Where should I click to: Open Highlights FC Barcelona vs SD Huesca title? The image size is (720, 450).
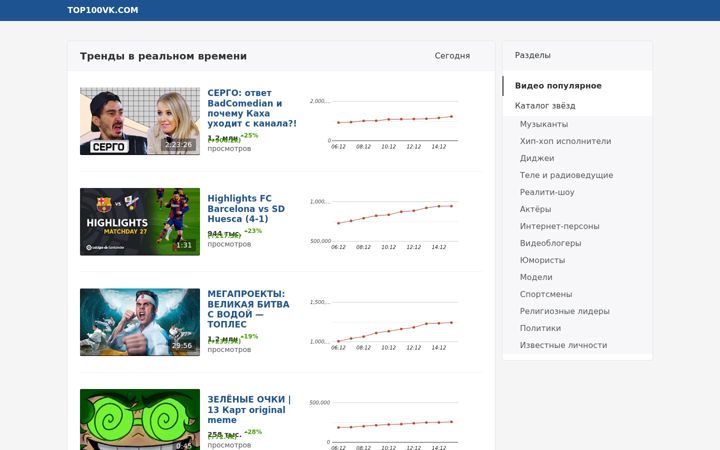tap(246, 208)
